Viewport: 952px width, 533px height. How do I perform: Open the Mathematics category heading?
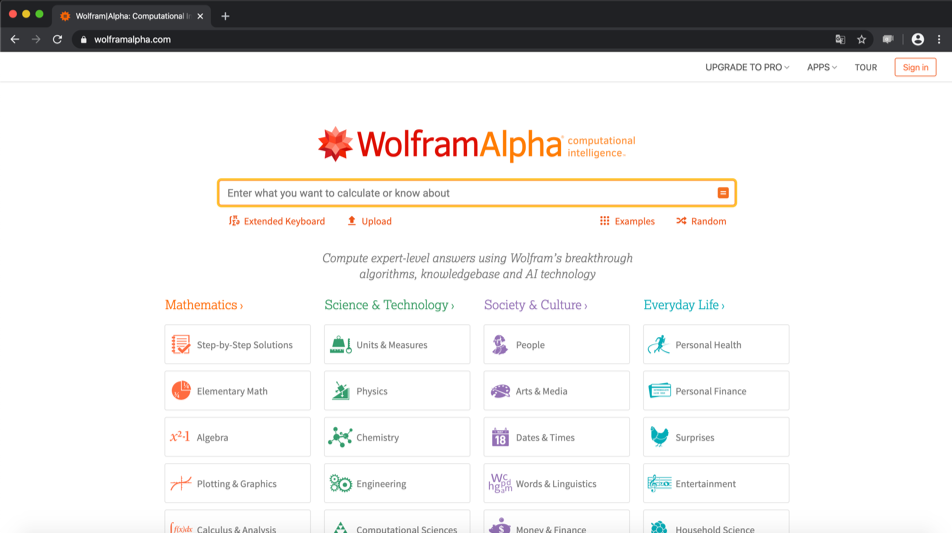point(204,305)
